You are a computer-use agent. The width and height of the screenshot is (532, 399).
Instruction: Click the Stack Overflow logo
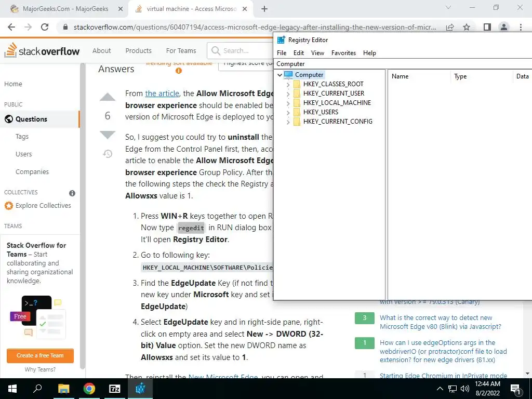pyautogui.click(x=42, y=50)
